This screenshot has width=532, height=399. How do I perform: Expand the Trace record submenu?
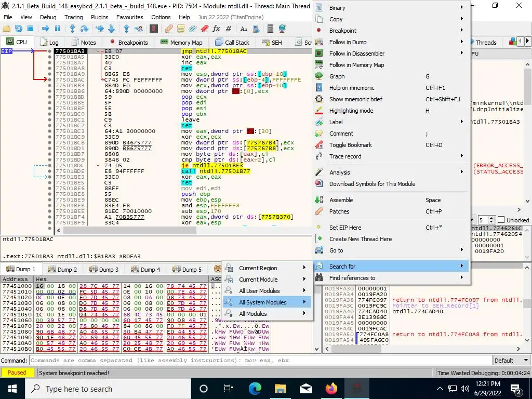[391, 156]
